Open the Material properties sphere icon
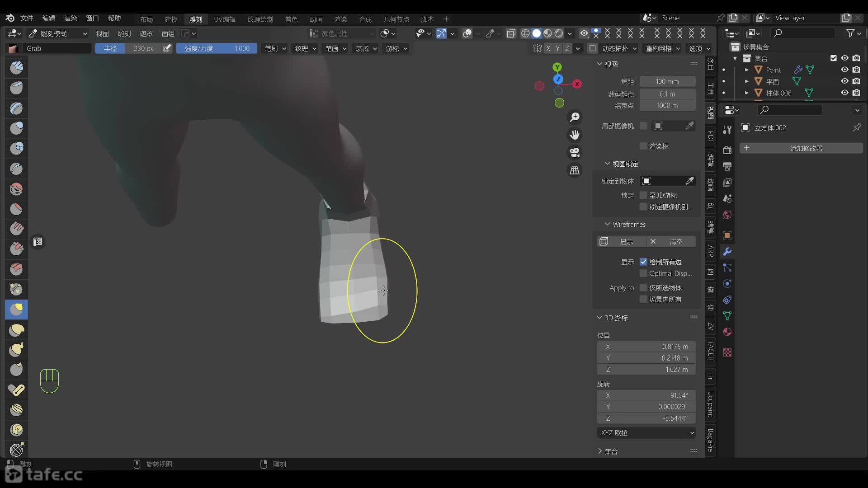 click(727, 332)
